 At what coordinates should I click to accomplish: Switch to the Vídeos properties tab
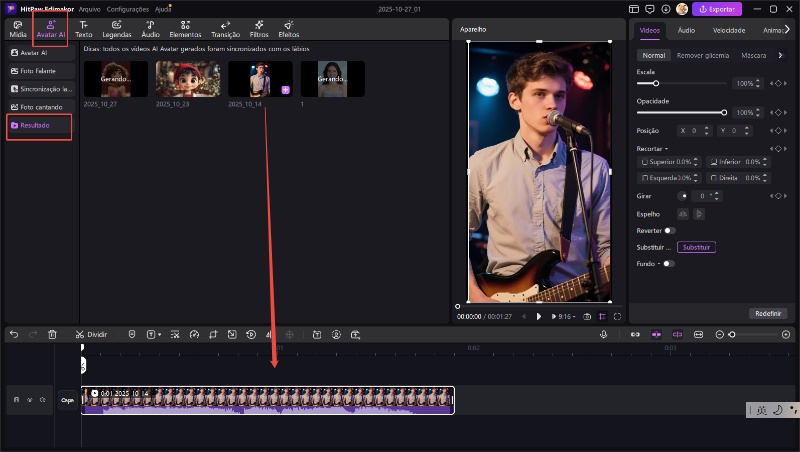click(x=649, y=30)
